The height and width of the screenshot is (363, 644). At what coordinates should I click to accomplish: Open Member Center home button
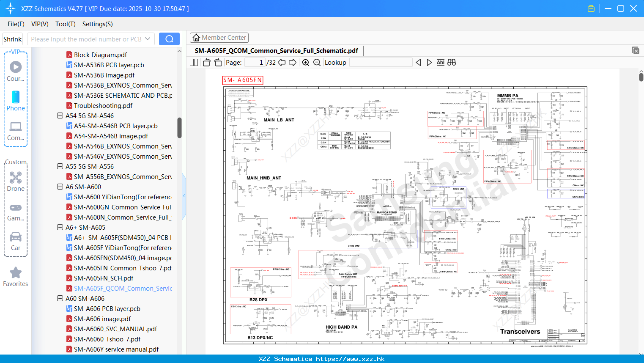(219, 38)
